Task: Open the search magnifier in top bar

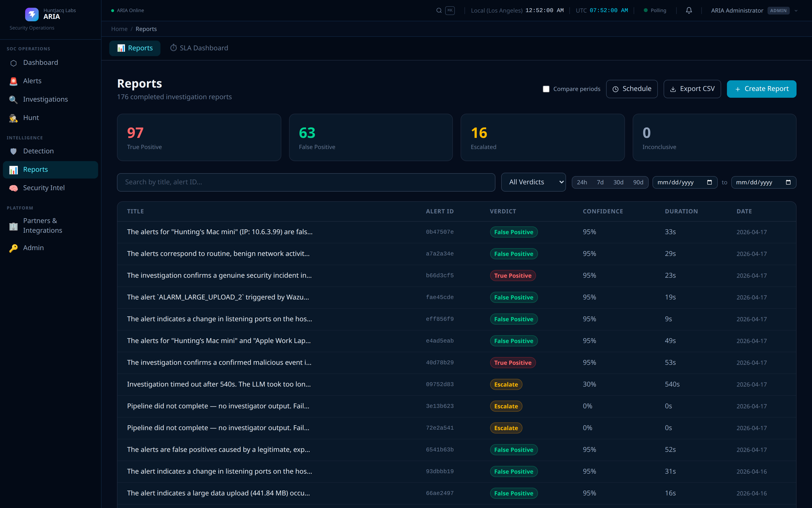Action: [x=439, y=10]
